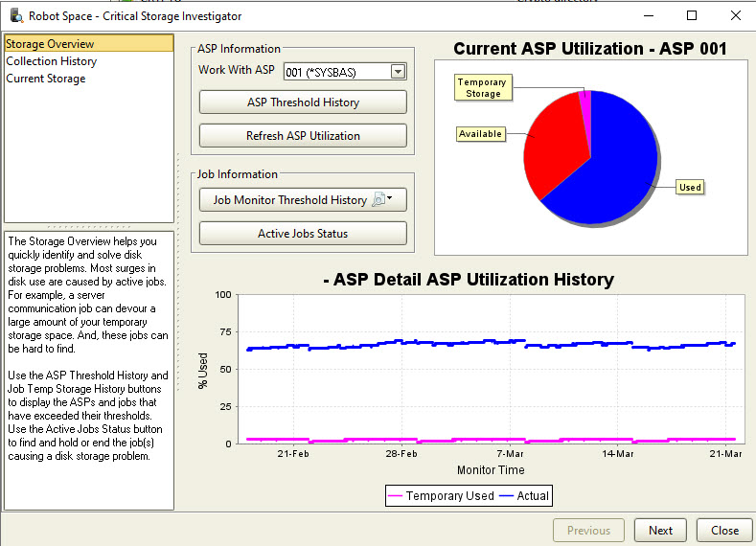Click the % Used axis title
The height and width of the screenshot is (546, 756).
203,371
